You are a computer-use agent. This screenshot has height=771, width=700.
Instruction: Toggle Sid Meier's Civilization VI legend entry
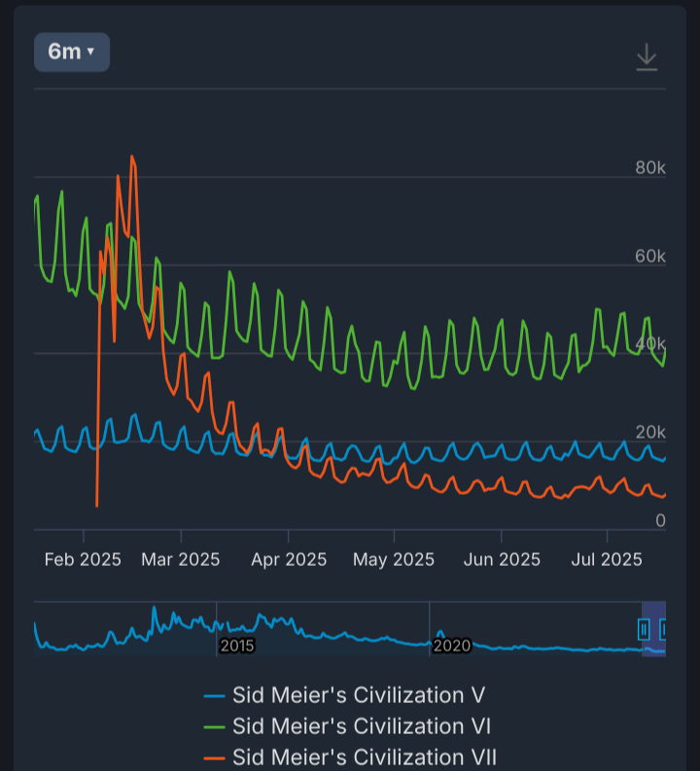pos(347,726)
